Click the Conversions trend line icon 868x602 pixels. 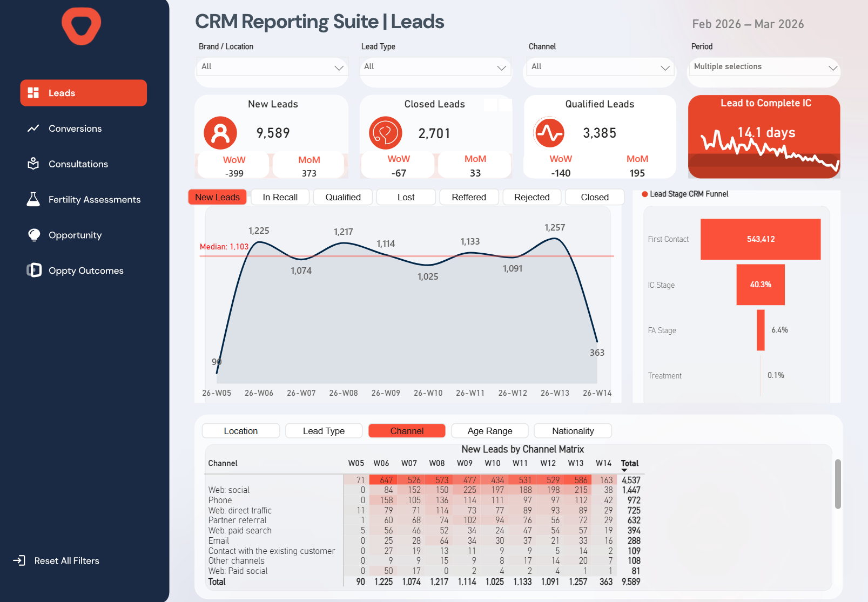point(33,128)
